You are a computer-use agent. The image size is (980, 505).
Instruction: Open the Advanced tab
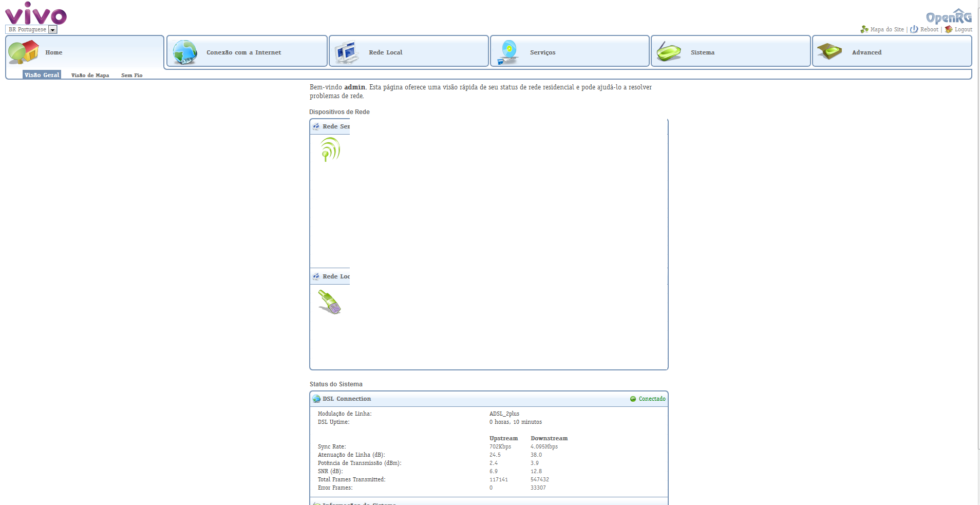892,51
